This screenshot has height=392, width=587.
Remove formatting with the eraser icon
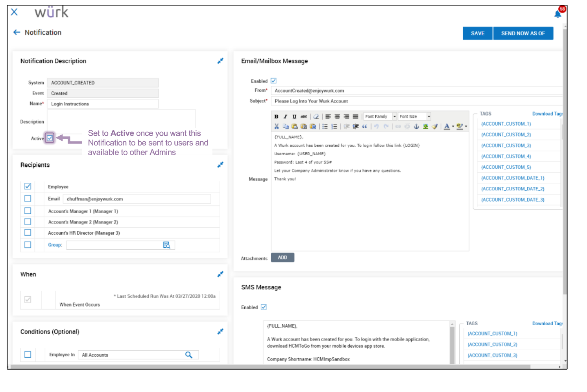point(316,116)
